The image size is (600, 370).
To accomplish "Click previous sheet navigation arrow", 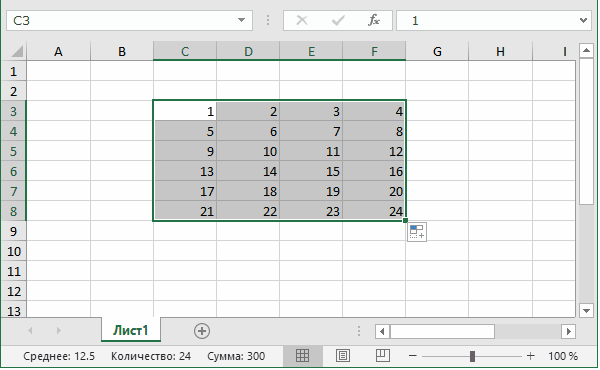I will point(30,331).
